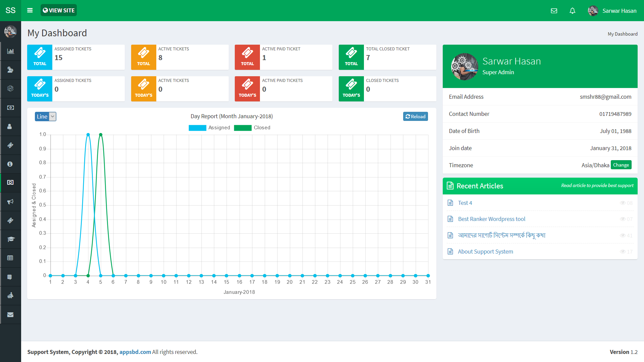The image size is (644, 362).
Task: Click the envelope icon in sidebar
Action: [x=10, y=315]
